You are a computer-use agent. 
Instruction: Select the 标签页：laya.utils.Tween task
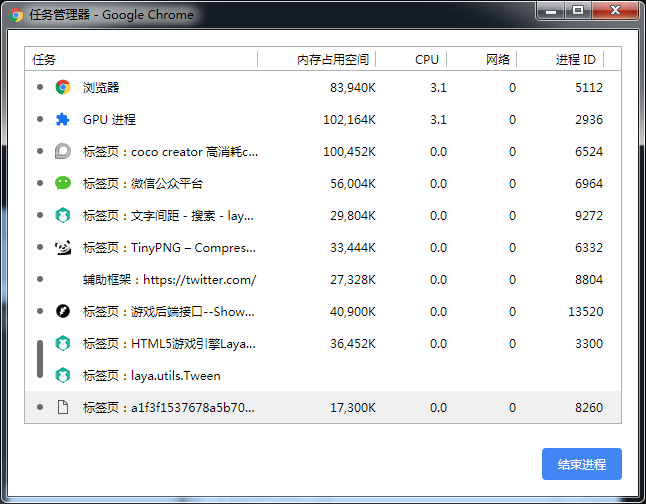tap(323, 375)
